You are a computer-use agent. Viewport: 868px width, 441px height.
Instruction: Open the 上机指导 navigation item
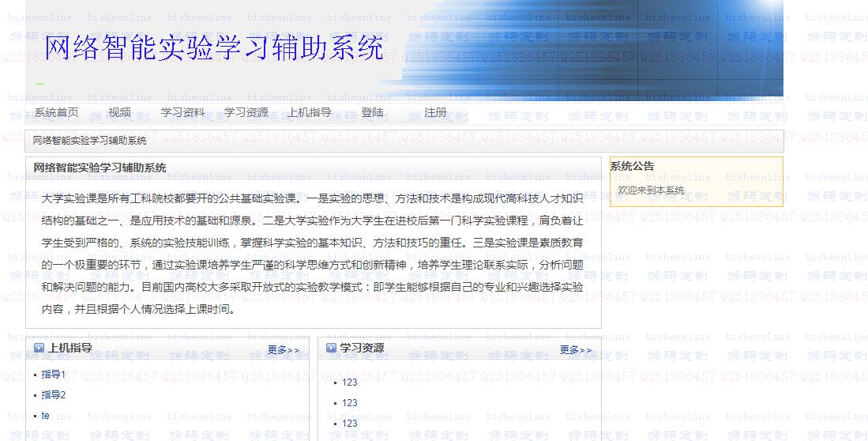click(309, 112)
